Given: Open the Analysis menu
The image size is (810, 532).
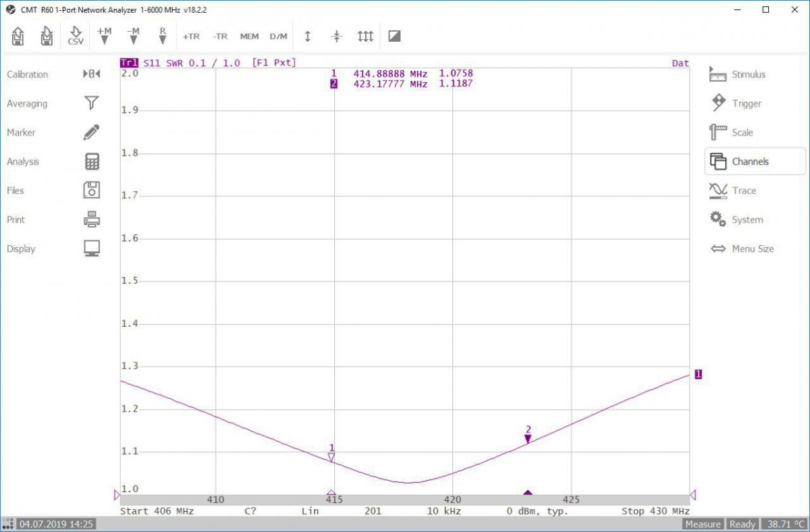Looking at the screenshot, I should point(53,161).
